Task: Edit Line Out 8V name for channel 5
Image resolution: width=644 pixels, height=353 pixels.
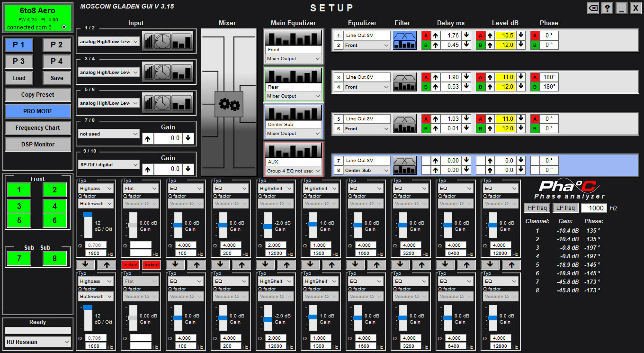Action: pos(367,119)
